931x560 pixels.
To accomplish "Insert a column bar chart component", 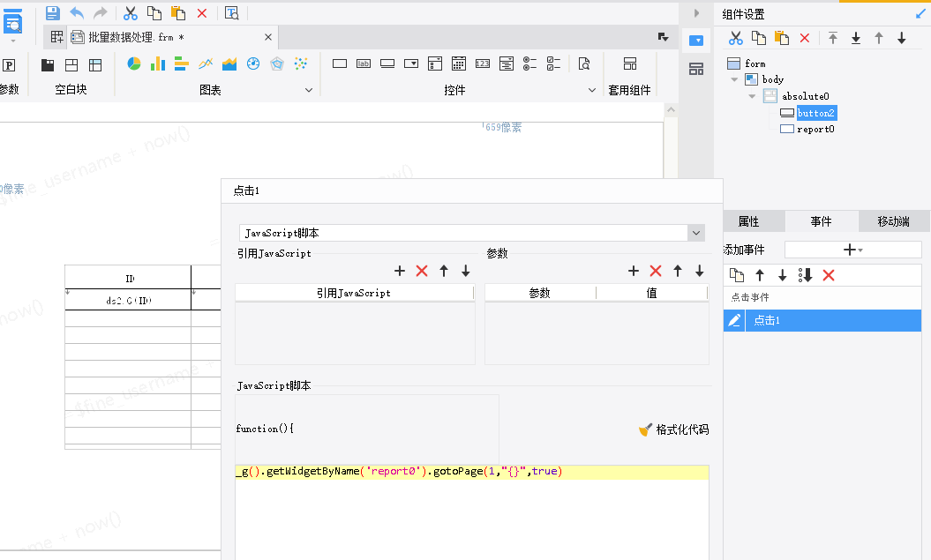I will pos(158,64).
